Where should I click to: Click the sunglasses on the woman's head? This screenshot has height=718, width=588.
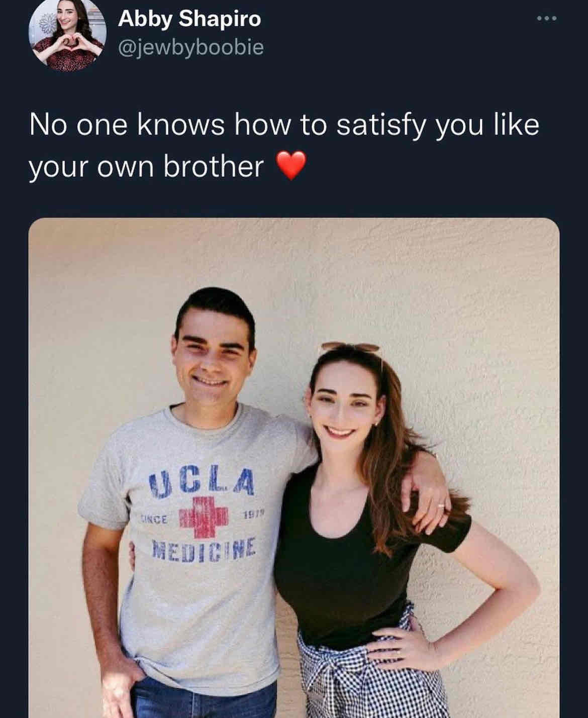(351, 348)
